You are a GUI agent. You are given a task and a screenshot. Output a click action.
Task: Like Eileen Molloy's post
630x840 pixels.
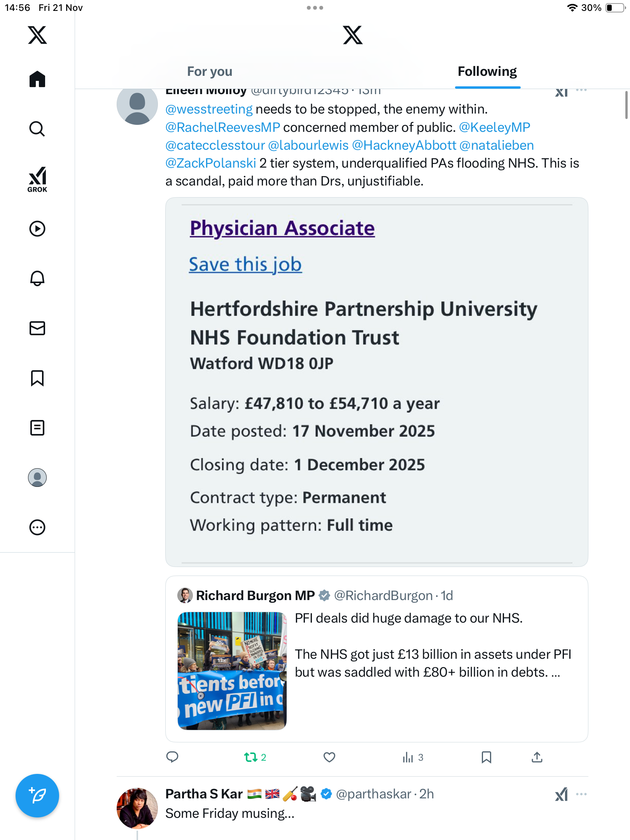329,757
